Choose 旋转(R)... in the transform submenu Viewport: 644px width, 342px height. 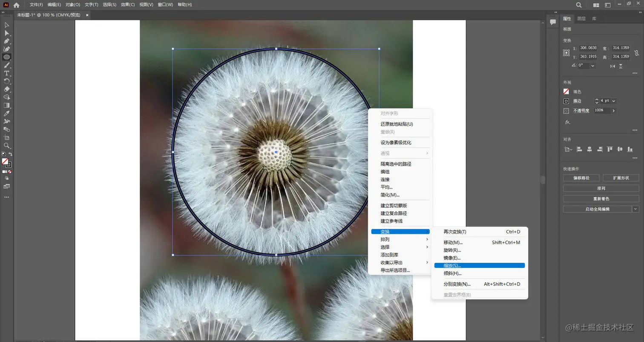479,250
